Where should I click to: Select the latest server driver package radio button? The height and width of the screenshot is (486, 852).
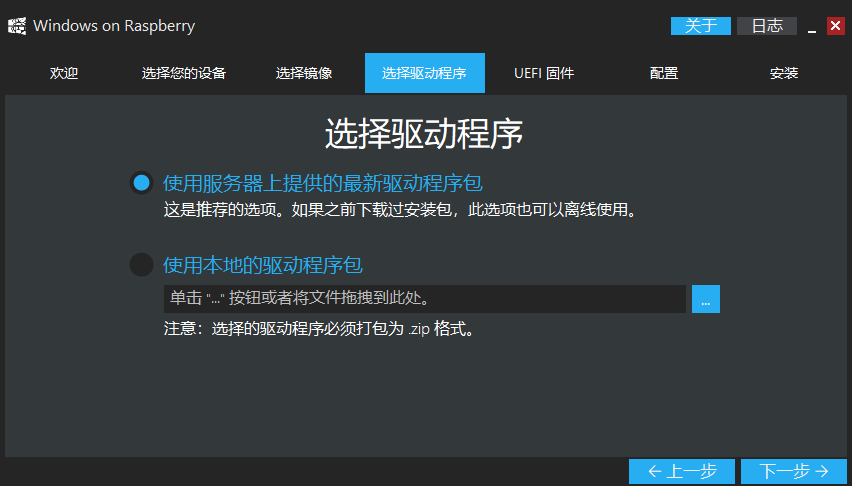point(142,183)
